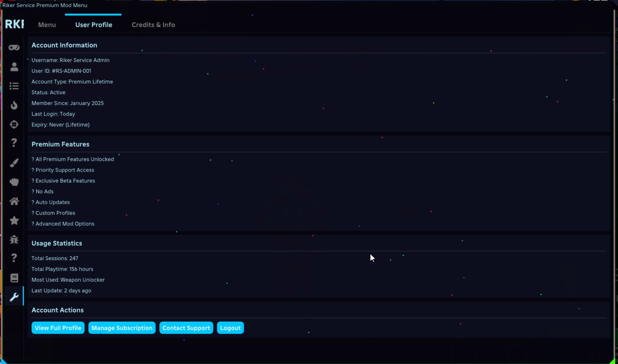Open the Credits & Info tab
The height and width of the screenshot is (364, 618).
pos(153,25)
